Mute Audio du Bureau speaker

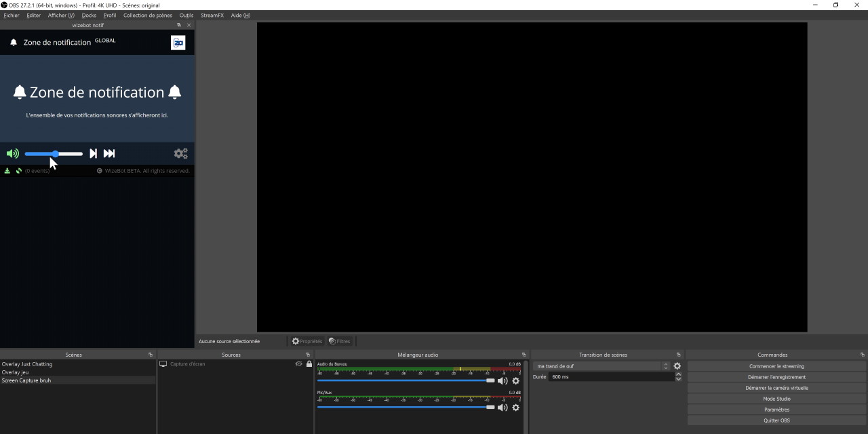502,381
